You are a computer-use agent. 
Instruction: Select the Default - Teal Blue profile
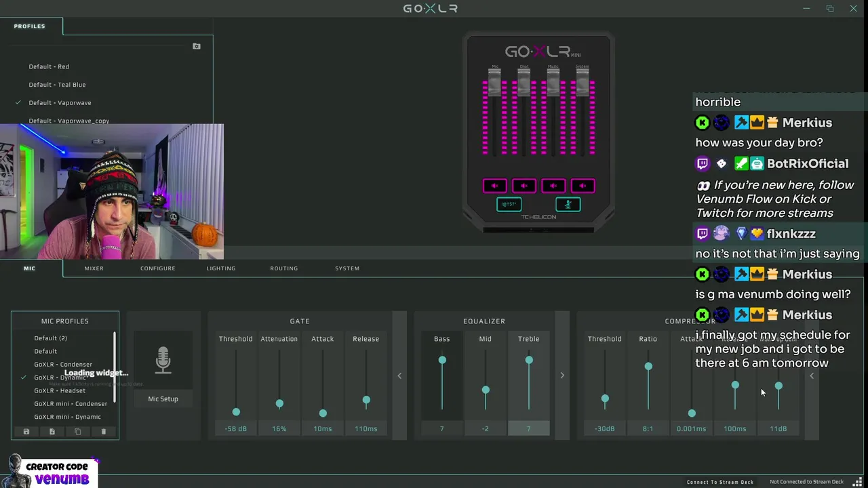[57, 85]
